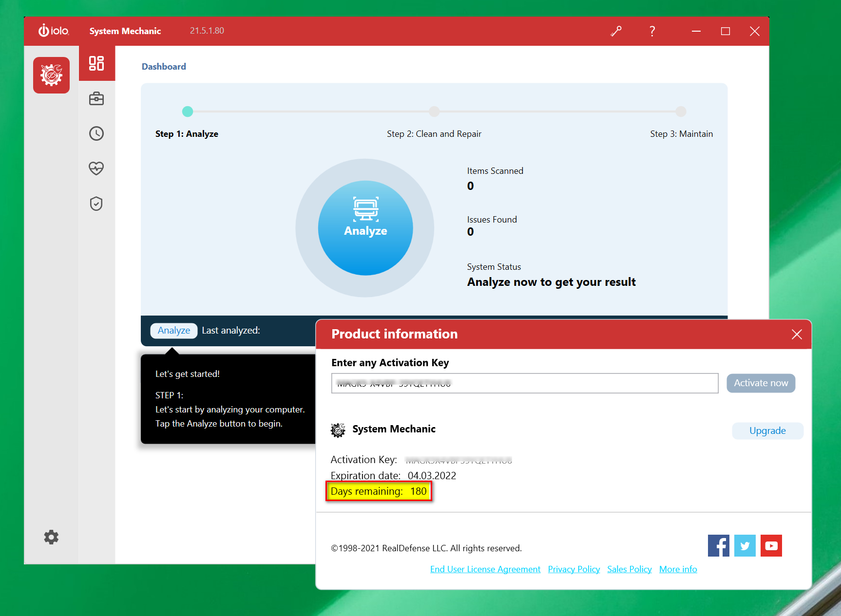Image resolution: width=841 pixels, height=616 pixels.
Task: Click the Upgrade button
Action: (767, 431)
